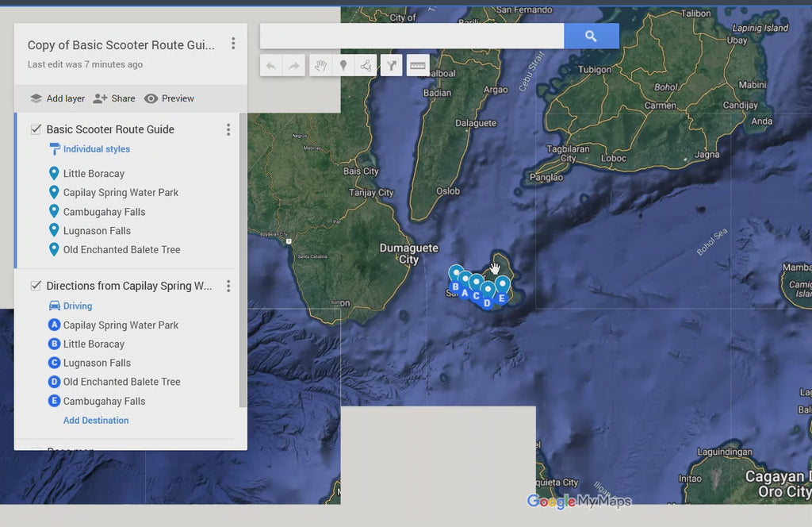The image size is (812, 527).
Task: Select Old Enchanted Balete Tree pin item
Action: pyautogui.click(x=121, y=250)
